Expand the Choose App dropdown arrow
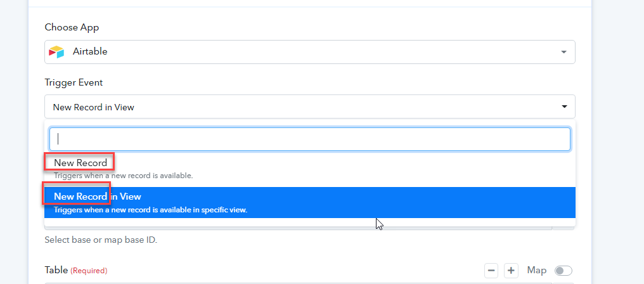This screenshot has width=644, height=284. pyautogui.click(x=564, y=52)
